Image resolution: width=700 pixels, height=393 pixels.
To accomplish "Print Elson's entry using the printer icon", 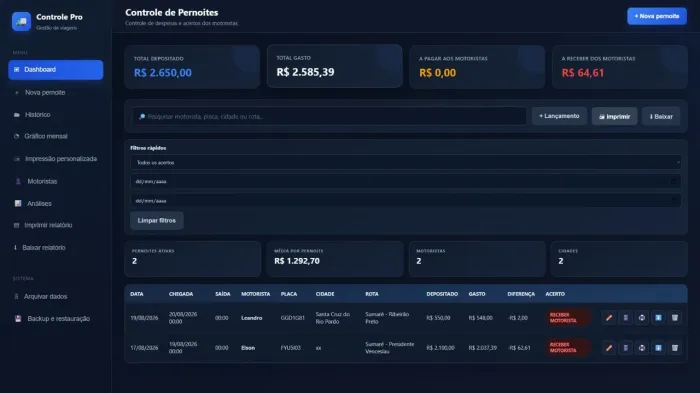I will point(642,347).
